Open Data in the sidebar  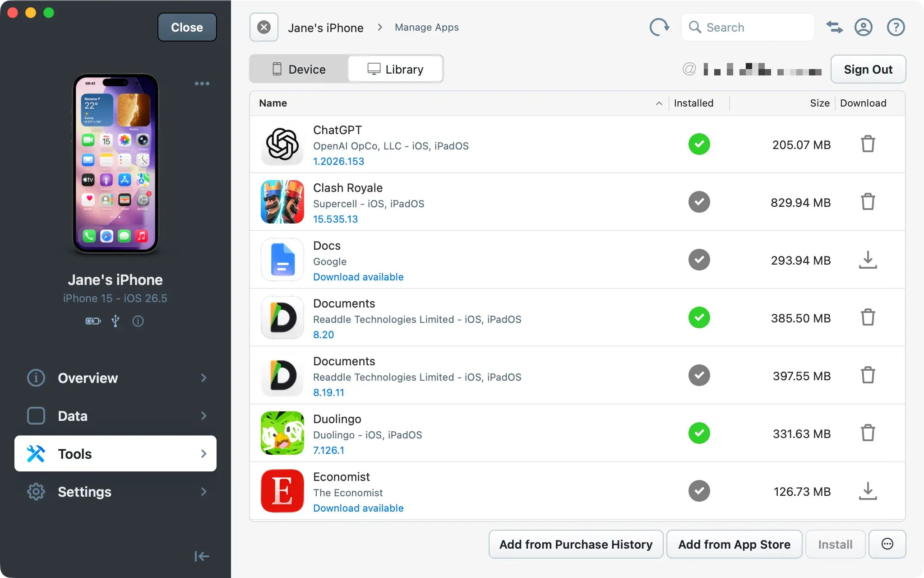[115, 415]
